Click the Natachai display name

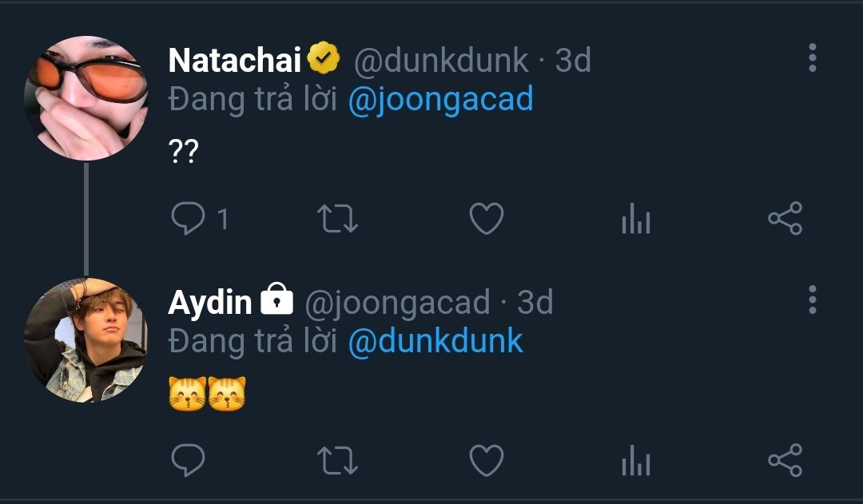pos(235,60)
